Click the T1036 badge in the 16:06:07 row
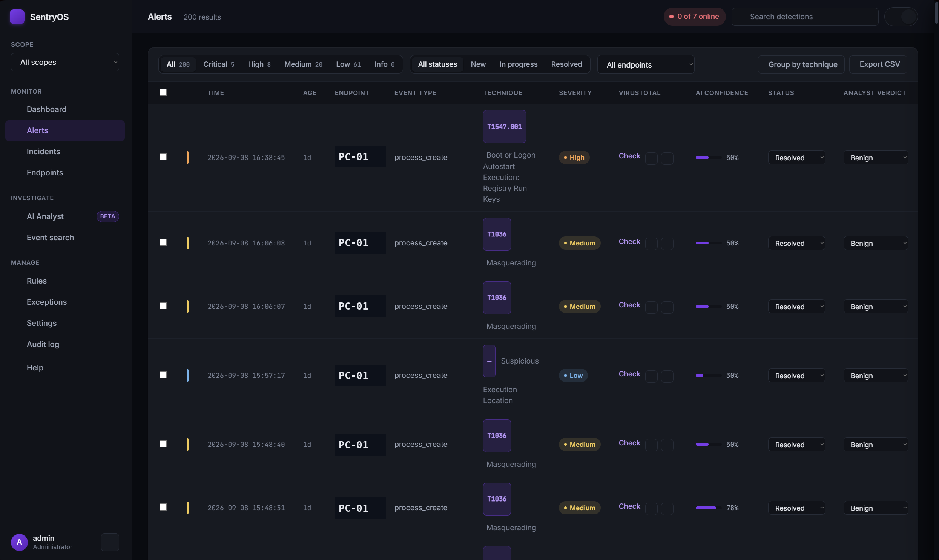Screen dimensions: 939x560 (x=497, y=298)
